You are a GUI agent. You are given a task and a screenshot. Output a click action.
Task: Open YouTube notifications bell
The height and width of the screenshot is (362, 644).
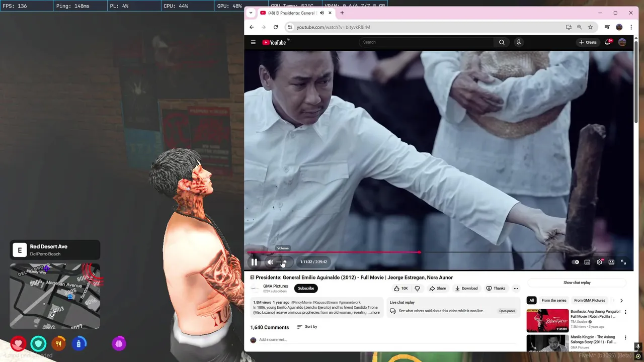pyautogui.click(x=608, y=42)
